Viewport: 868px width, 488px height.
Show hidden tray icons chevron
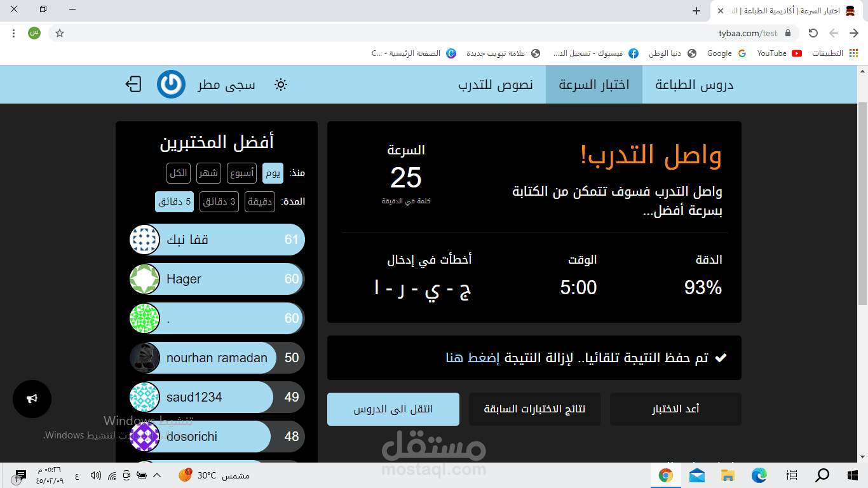158,475
